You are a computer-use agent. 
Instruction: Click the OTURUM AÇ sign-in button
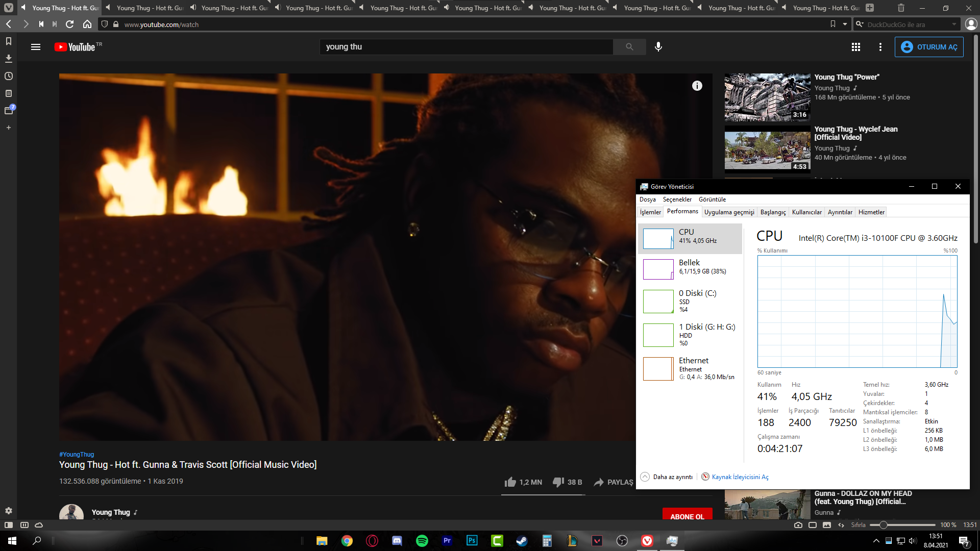[929, 47]
